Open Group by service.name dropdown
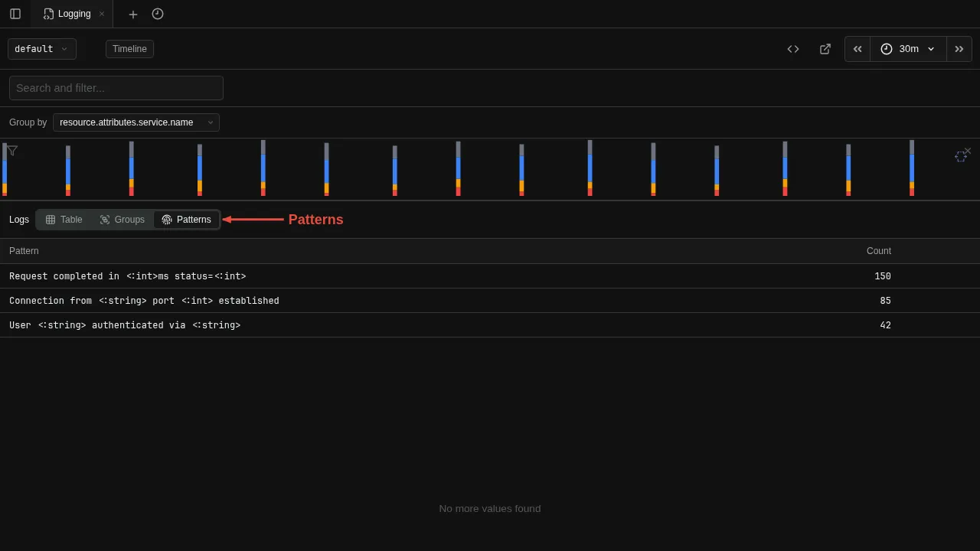This screenshot has height=551, width=980. click(x=136, y=122)
